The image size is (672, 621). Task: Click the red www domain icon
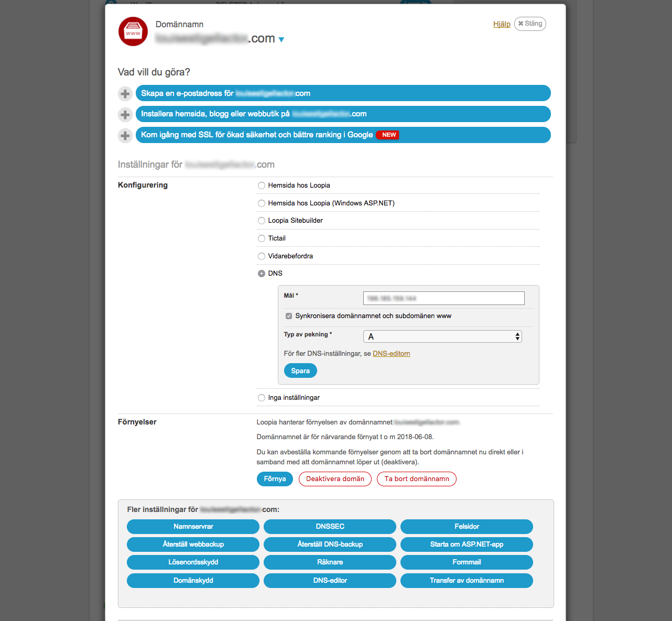133,31
